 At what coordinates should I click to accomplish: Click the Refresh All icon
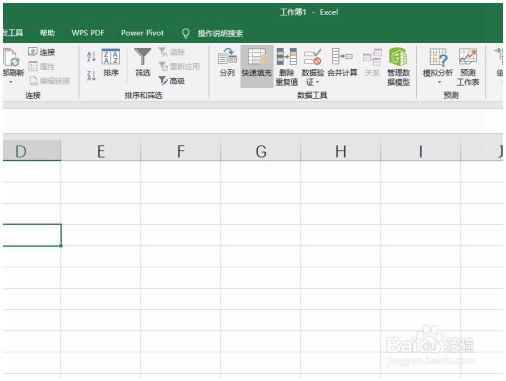pyautogui.click(x=11, y=57)
